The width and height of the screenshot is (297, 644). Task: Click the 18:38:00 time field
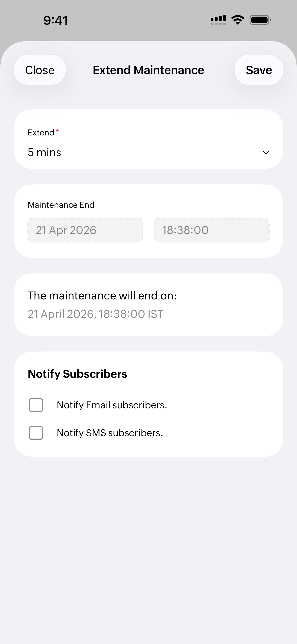tap(212, 230)
